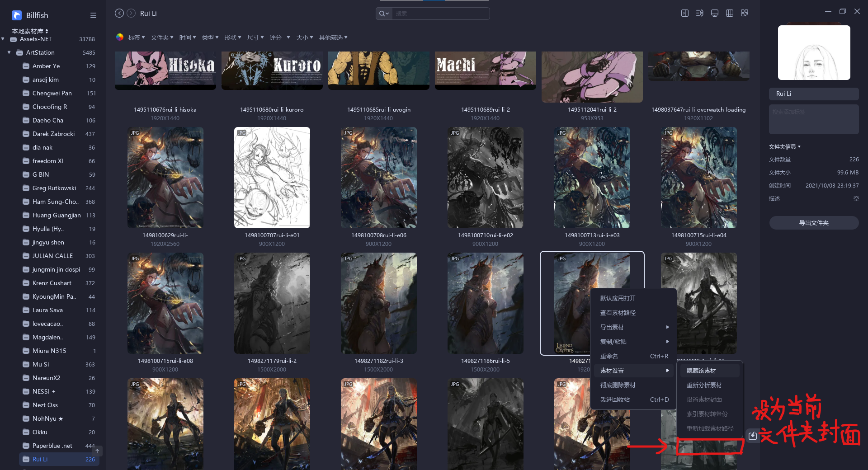Open the 形状 shape filter dropdown
This screenshot has height=470, width=868.
click(233, 38)
